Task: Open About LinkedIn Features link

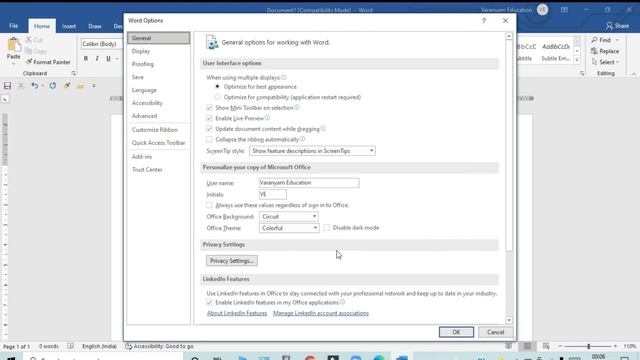Action: 237,313
